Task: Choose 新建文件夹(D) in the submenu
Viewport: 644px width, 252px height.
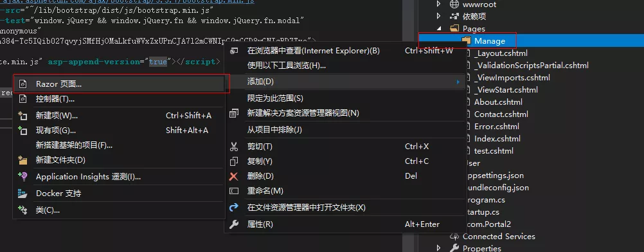Action: [x=119, y=160]
